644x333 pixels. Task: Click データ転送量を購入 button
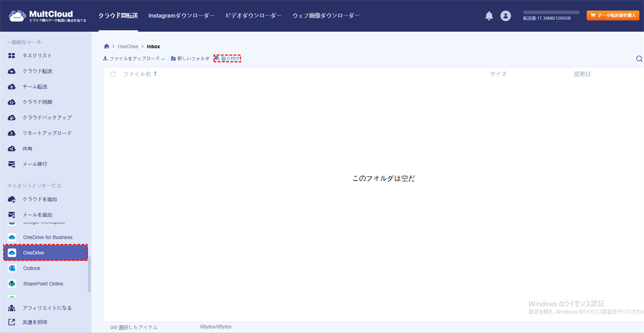point(613,16)
